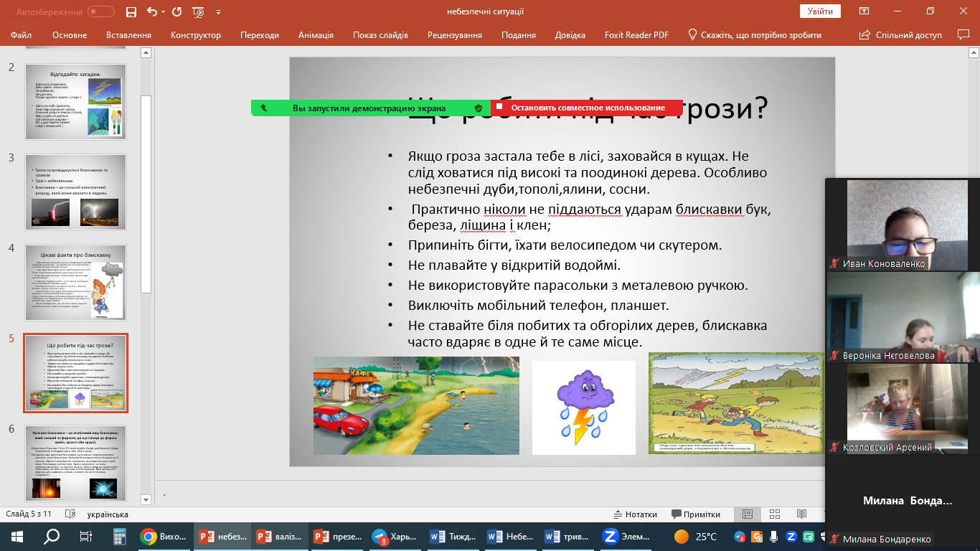980x551 pixels.
Task: Click the Увійти sign-in button
Action: point(820,11)
